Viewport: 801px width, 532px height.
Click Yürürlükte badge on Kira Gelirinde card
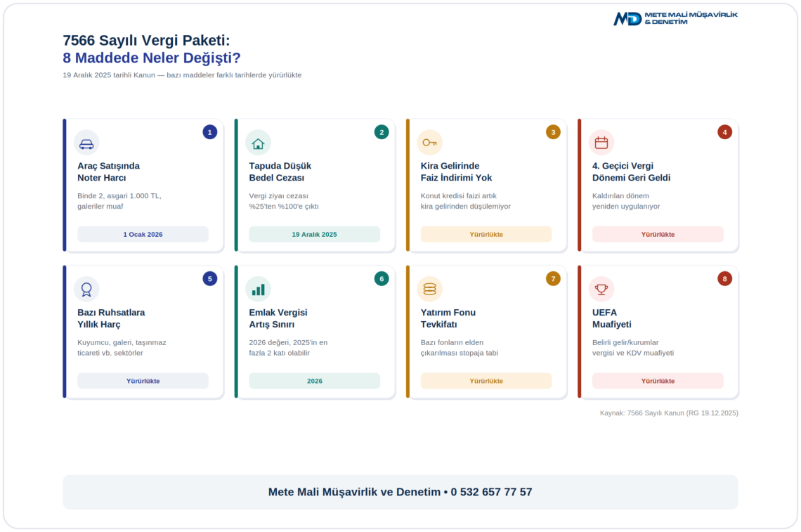486,235
